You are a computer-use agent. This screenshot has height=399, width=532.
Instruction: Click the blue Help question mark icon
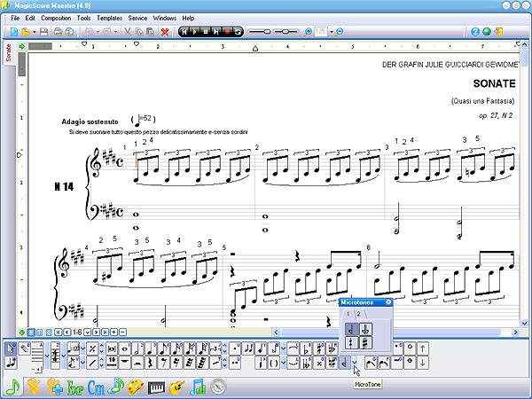point(475,32)
